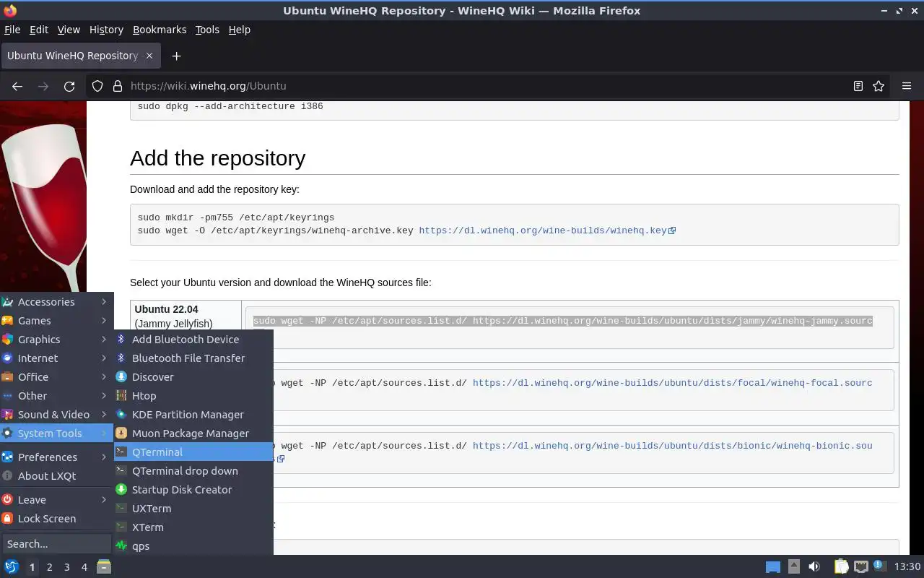The width and height of the screenshot is (924, 578).
Task: Show site security via padlock icon
Action: click(x=118, y=86)
